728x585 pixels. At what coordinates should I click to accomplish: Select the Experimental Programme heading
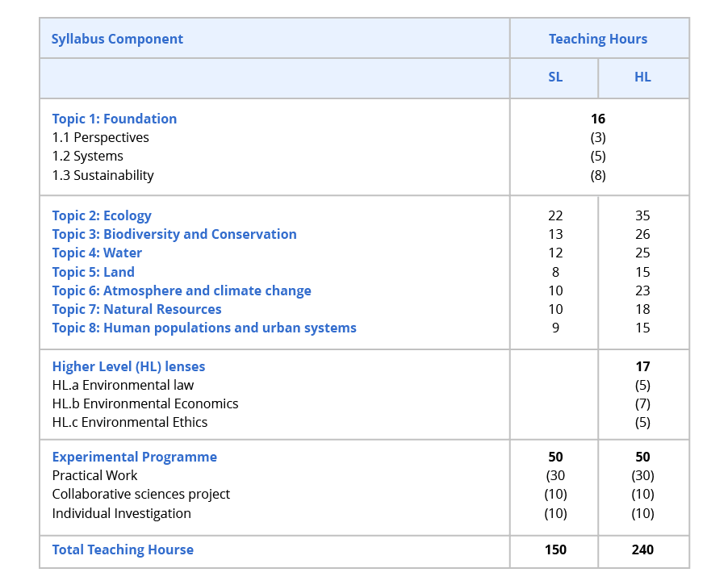(135, 456)
